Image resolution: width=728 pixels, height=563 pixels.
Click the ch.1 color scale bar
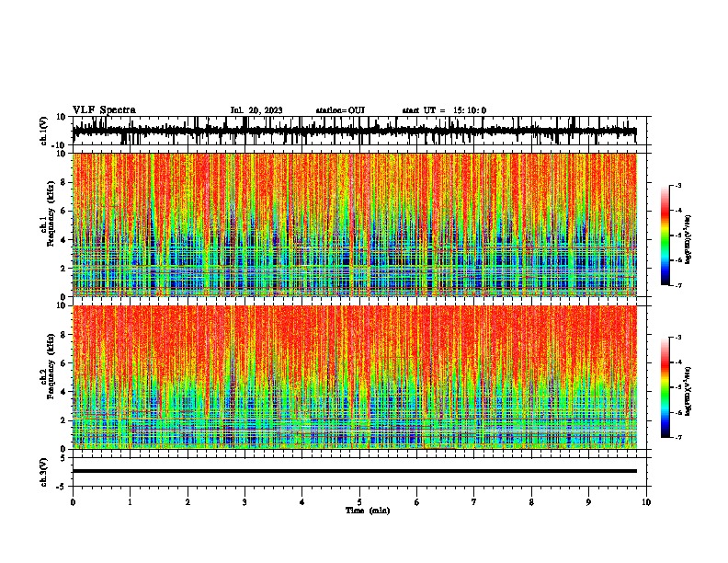pyautogui.click(x=665, y=236)
